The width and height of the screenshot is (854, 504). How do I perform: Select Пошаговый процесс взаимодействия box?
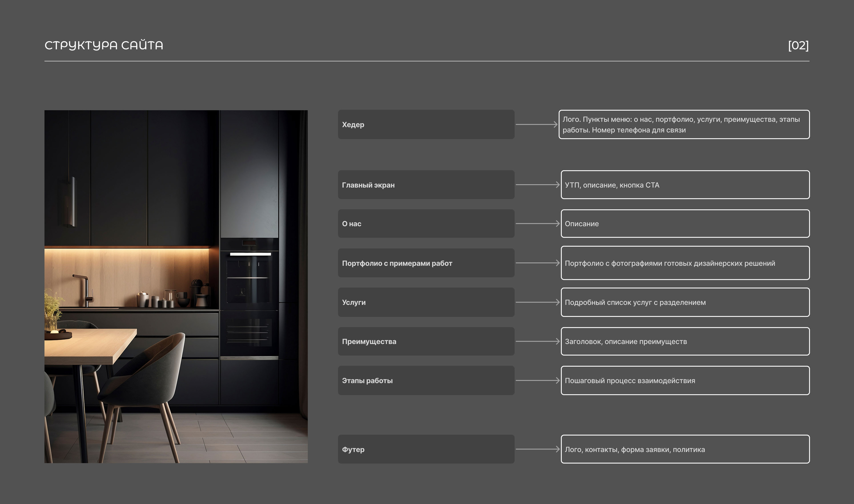[x=685, y=380]
